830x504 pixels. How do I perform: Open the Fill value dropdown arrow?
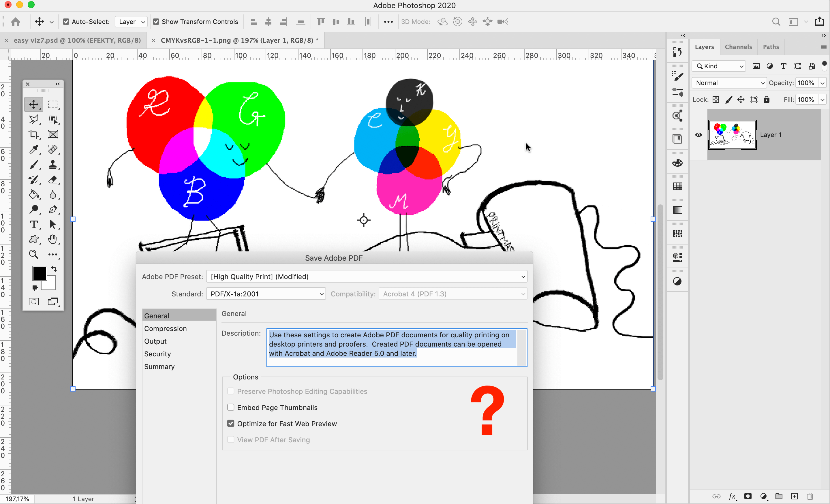[823, 99]
